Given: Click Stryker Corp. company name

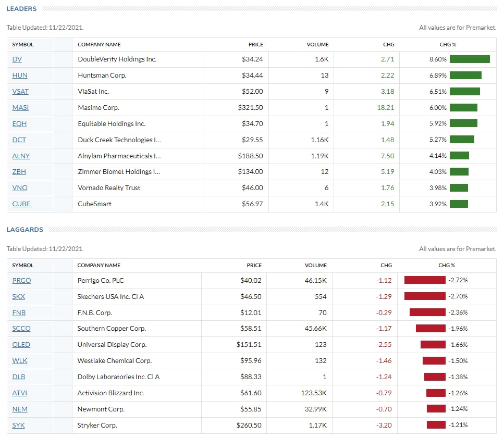Looking at the screenshot, I should point(97,425).
